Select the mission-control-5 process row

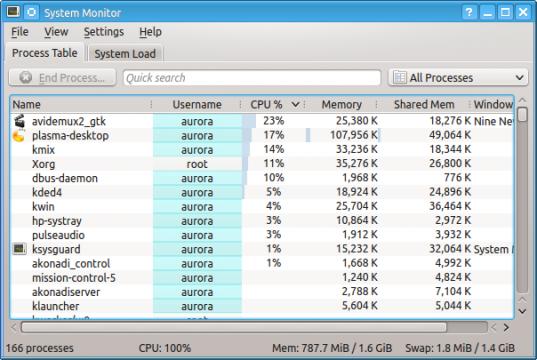click(262, 277)
